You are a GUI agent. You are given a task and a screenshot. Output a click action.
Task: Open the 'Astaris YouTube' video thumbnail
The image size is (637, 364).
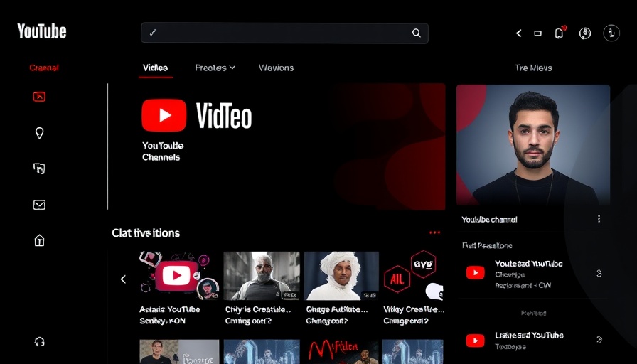179,275
